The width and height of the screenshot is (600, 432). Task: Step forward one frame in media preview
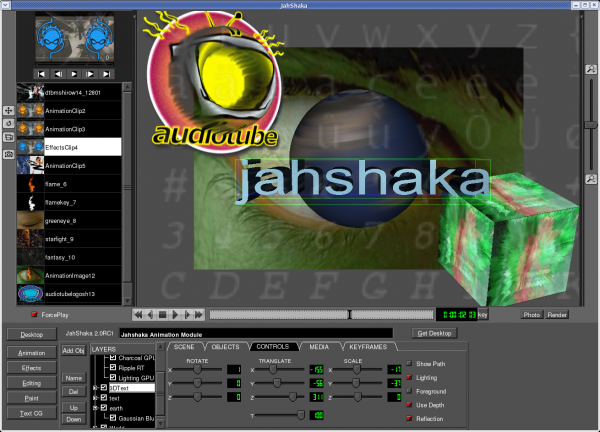(x=90, y=74)
